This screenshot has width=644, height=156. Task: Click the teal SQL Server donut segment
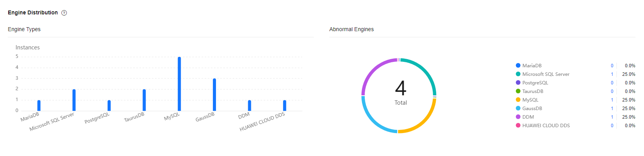click(x=426, y=71)
